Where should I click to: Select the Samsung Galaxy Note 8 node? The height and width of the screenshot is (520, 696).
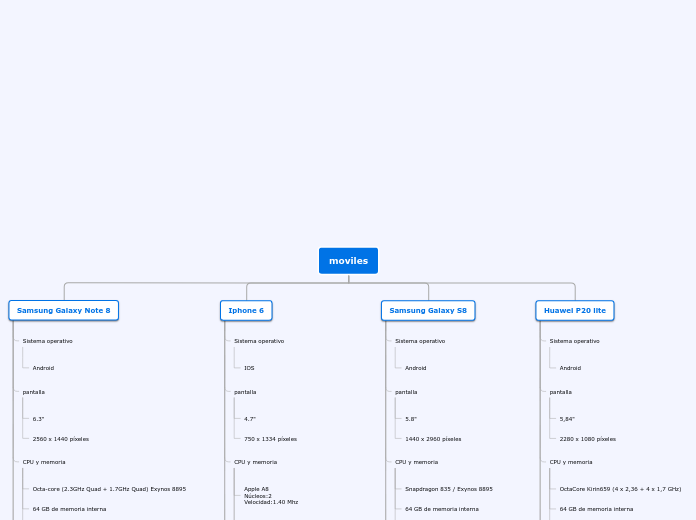63,310
